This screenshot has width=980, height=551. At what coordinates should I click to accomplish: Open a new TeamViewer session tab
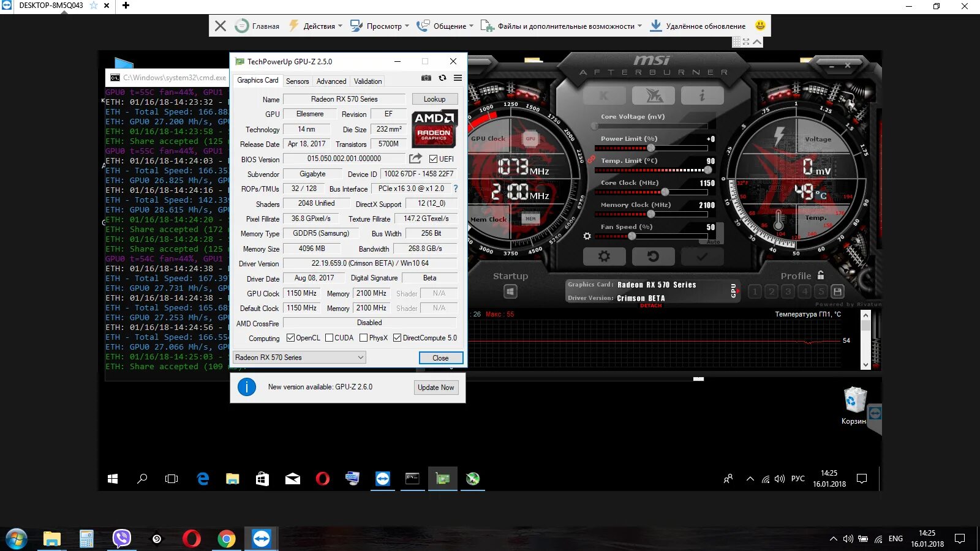[126, 6]
